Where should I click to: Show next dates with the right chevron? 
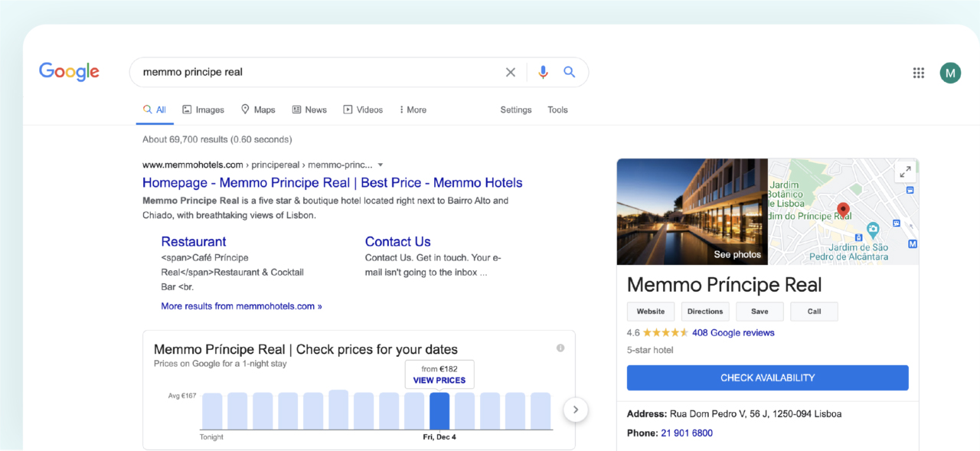[x=575, y=410]
